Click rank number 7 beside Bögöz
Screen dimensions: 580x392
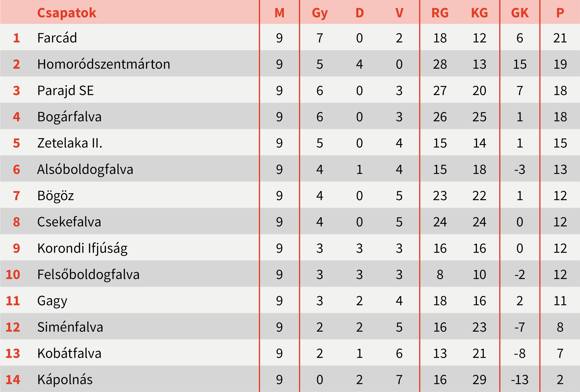click(17, 196)
